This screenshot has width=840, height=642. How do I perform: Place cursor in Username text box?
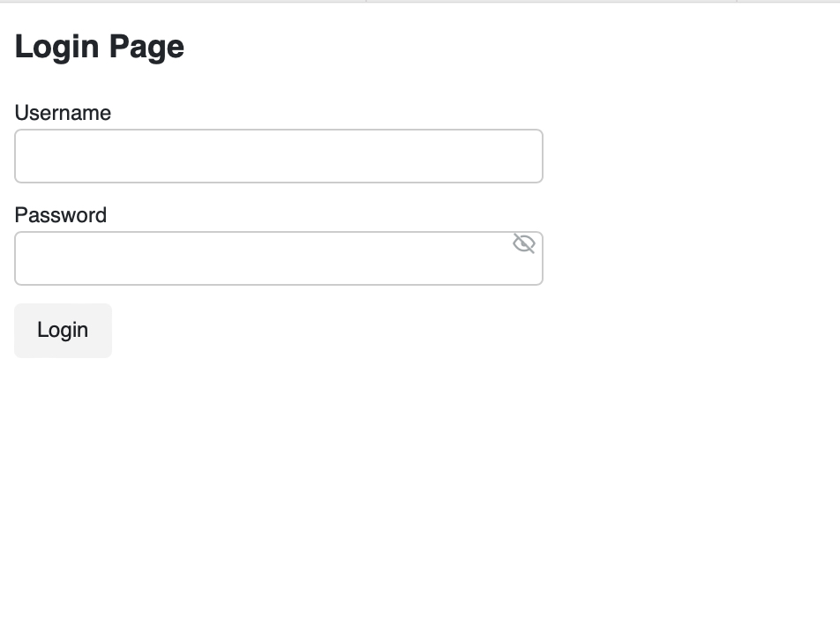click(x=278, y=156)
